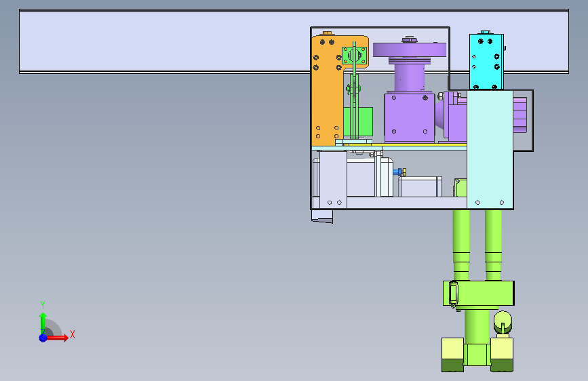Click the X axis label
The width and height of the screenshot is (588, 381).
pyautogui.click(x=73, y=334)
